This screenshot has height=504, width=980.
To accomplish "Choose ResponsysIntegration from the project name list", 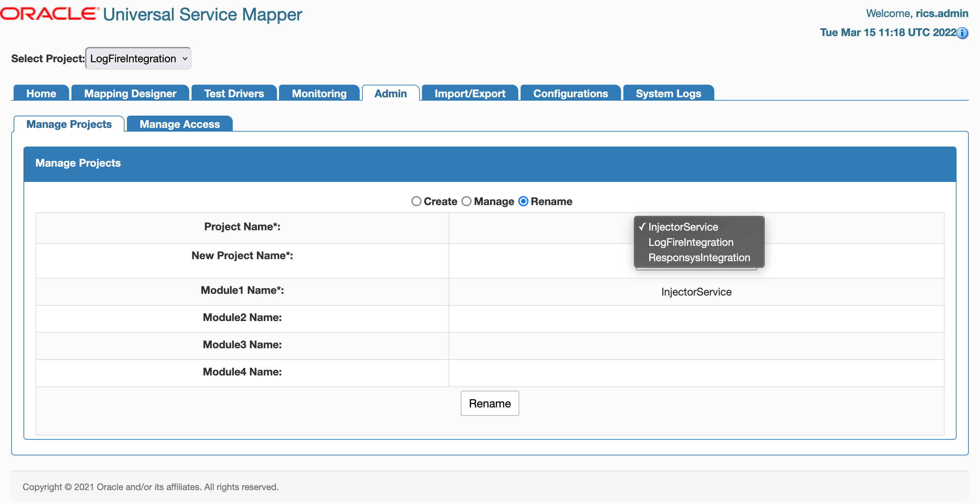I will [699, 257].
